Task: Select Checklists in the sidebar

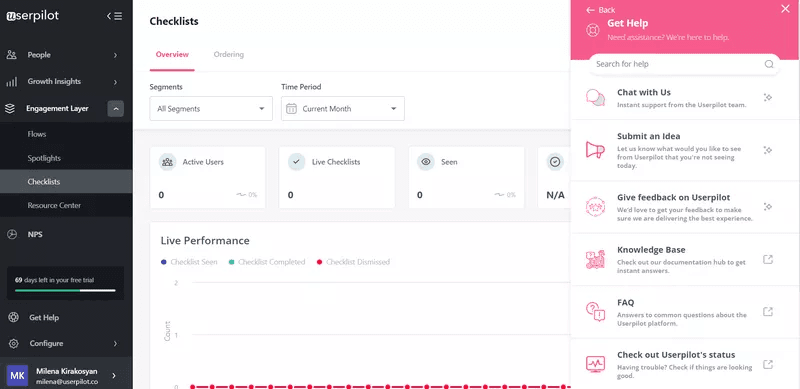Action: [66, 182]
